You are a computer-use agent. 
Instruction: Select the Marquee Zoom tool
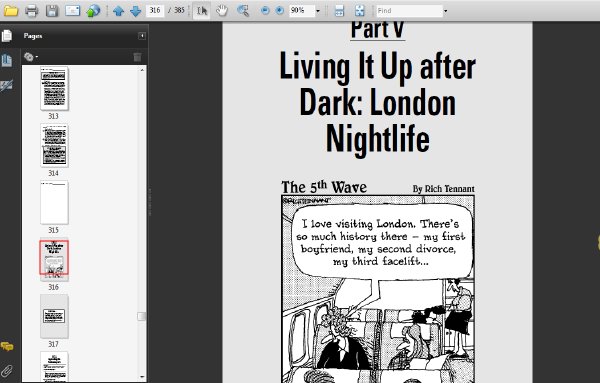tap(243, 10)
